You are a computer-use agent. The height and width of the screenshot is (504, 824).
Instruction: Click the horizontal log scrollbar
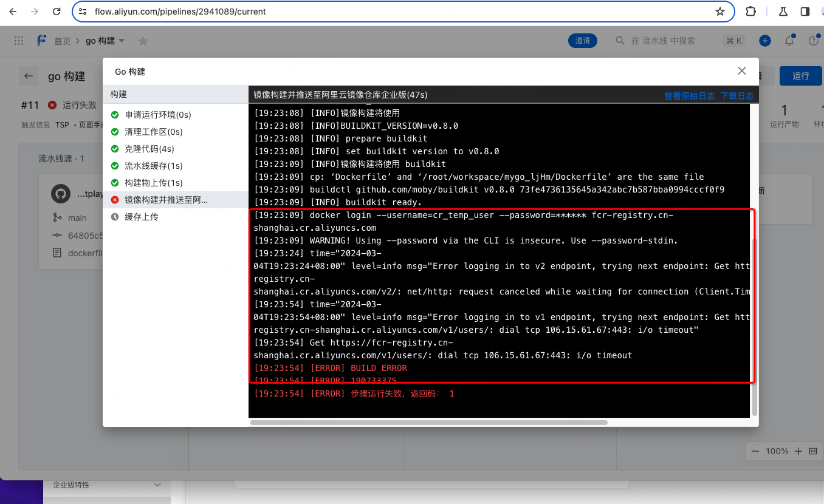click(x=429, y=422)
